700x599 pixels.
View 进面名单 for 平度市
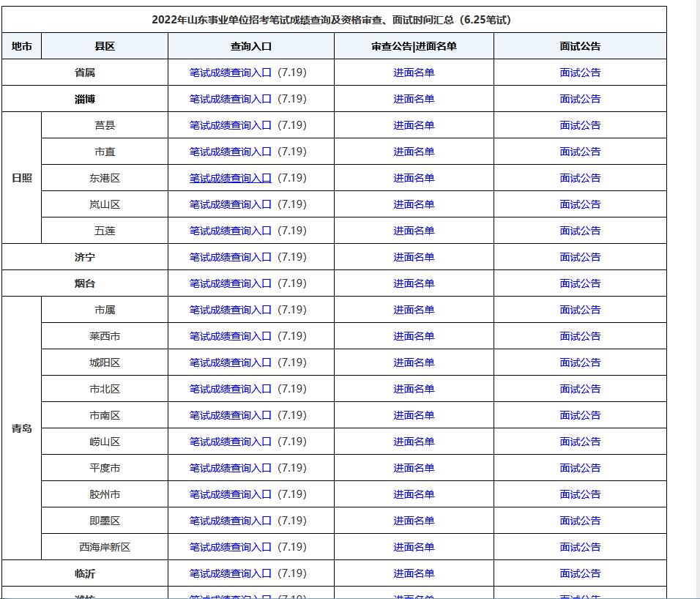[x=414, y=467]
